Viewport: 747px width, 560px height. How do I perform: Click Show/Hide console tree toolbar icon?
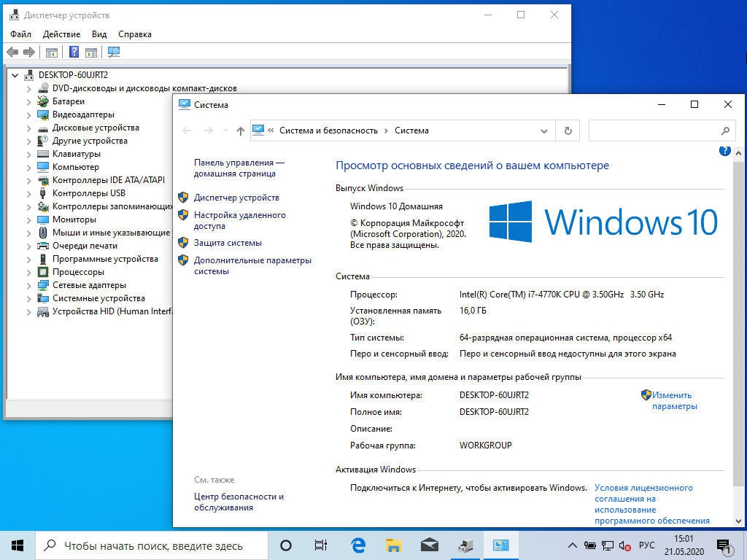click(x=52, y=52)
